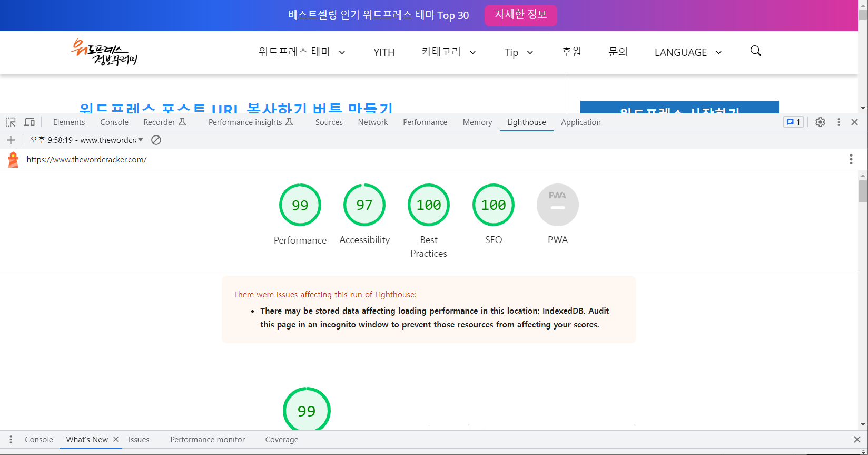Click the 자세한 정보 banner button
The height and width of the screenshot is (455, 868).
point(520,15)
